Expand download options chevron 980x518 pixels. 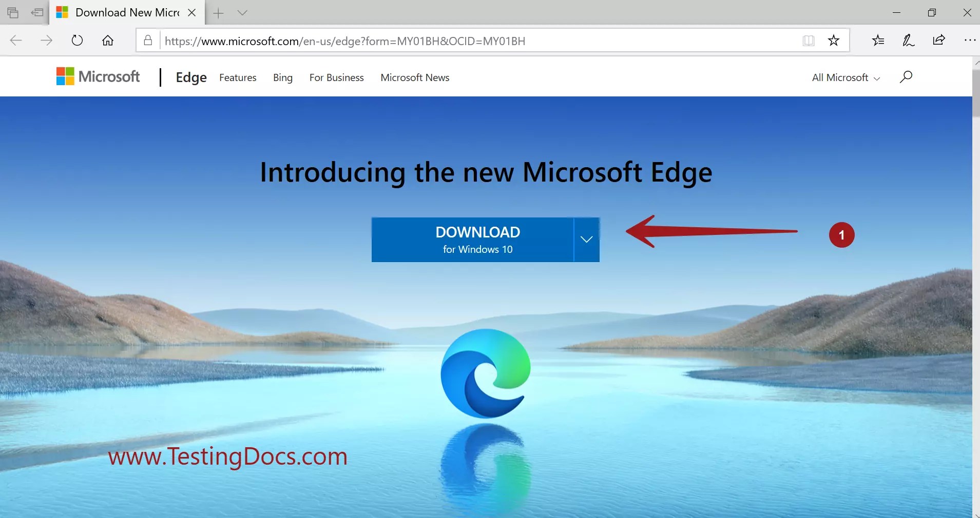click(x=586, y=240)
